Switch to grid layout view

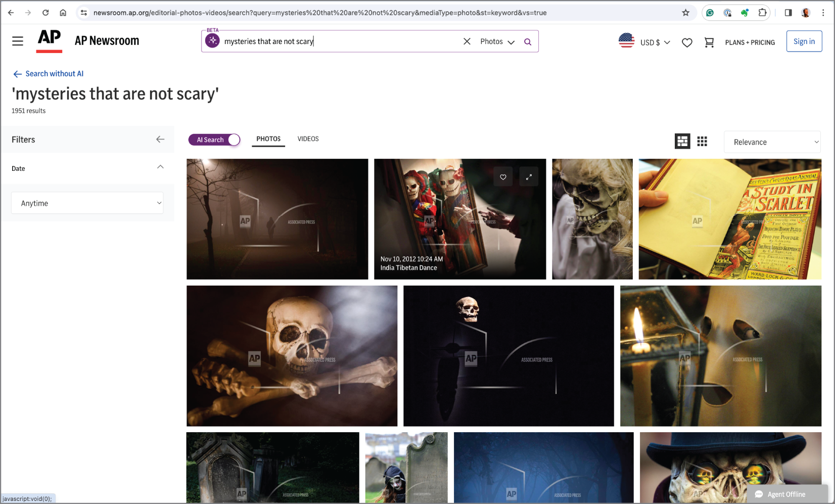pyautogui.click(x=702, y=142)
